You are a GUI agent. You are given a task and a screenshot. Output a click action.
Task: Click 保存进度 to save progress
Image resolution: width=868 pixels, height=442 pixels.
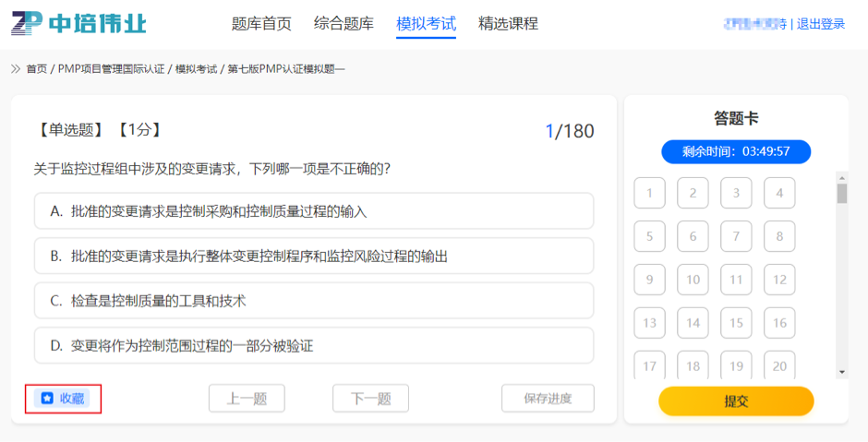click(x=548, y=399)
